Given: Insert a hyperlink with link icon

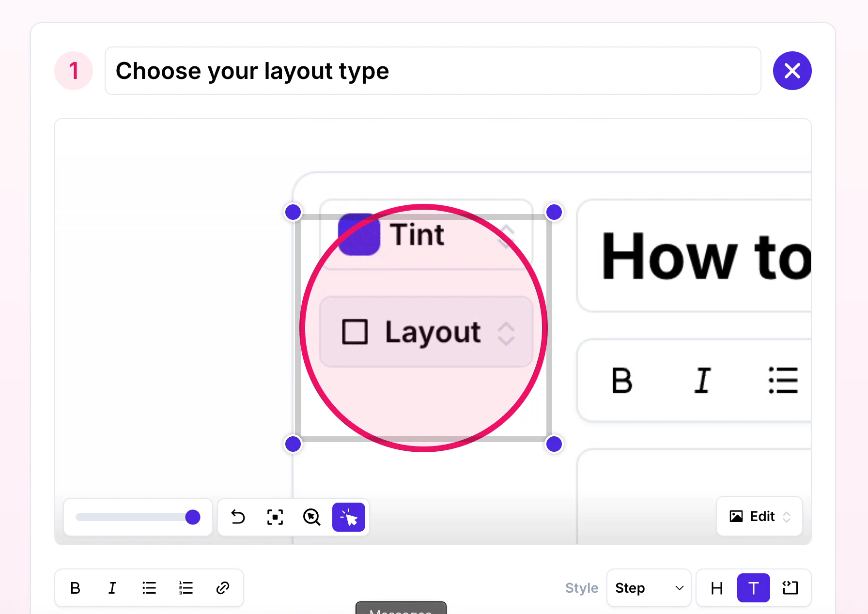Looking at the screenshot, I should click(223, 588).
